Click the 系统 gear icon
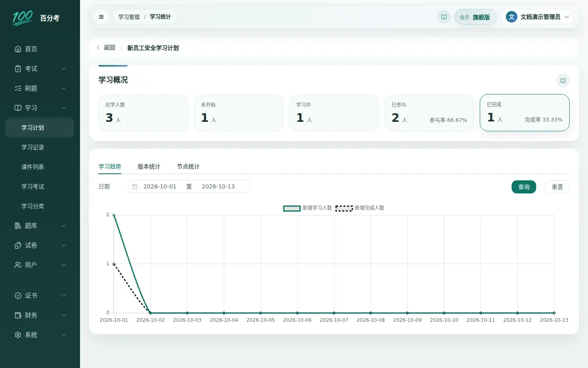The height and width of the screenshot is (368, 588). point(18,335)
